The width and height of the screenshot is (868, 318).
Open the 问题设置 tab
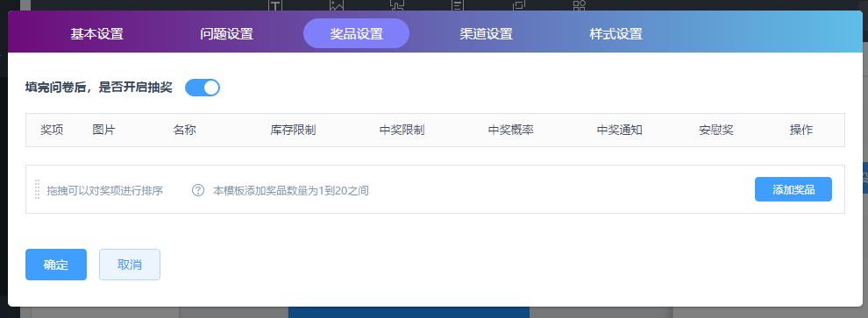tap(226, 34)
